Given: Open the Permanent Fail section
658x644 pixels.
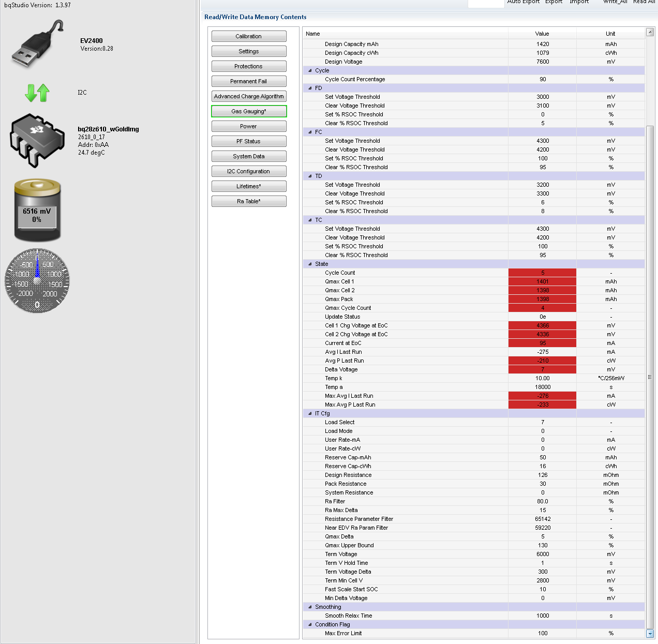Looking at the screenshot, I should tap(249, 81).
